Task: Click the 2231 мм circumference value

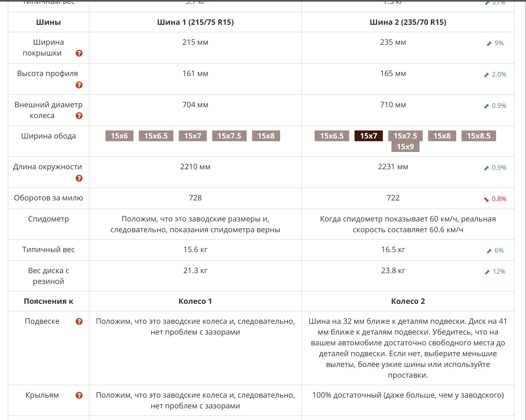Action: click(393, 167)
